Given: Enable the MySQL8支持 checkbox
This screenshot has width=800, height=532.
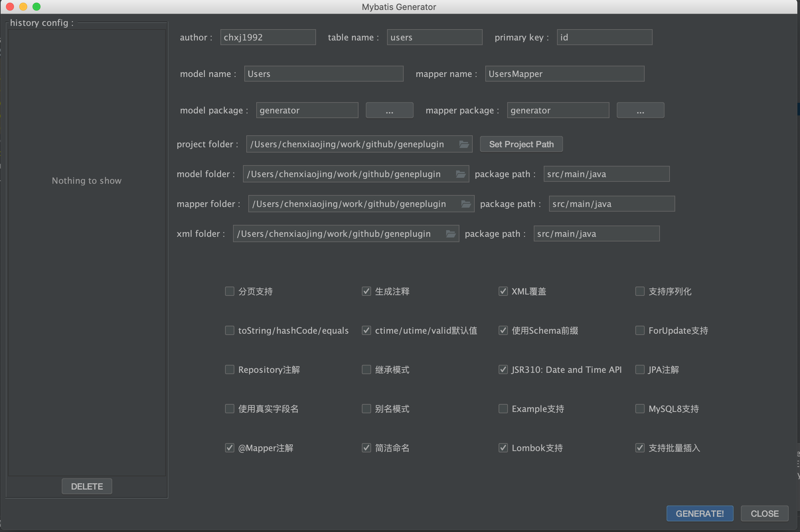Looking at the screenshot, I should [640, 409].
